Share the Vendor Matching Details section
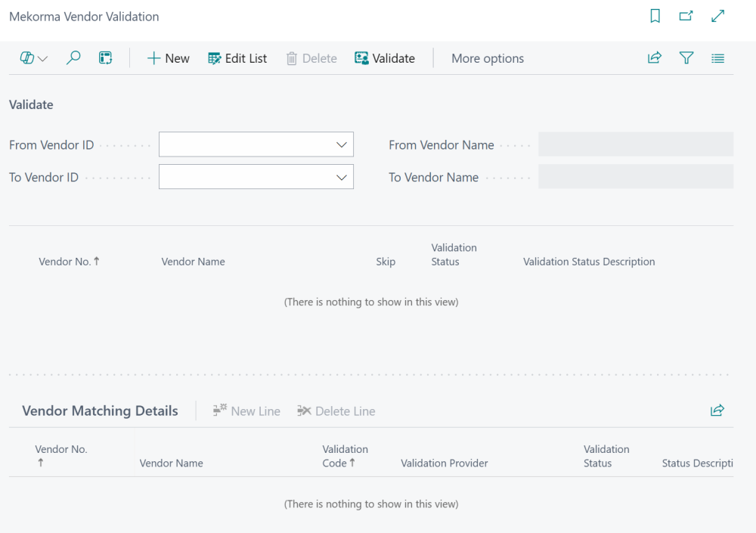Image resolution: width=756 pixels, height=533 pixels. (x=717, y=411)
